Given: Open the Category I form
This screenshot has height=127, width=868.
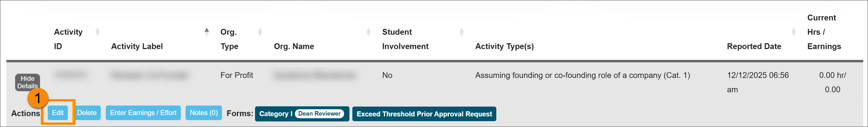Looking at the screenshot, I should [274, 114].
